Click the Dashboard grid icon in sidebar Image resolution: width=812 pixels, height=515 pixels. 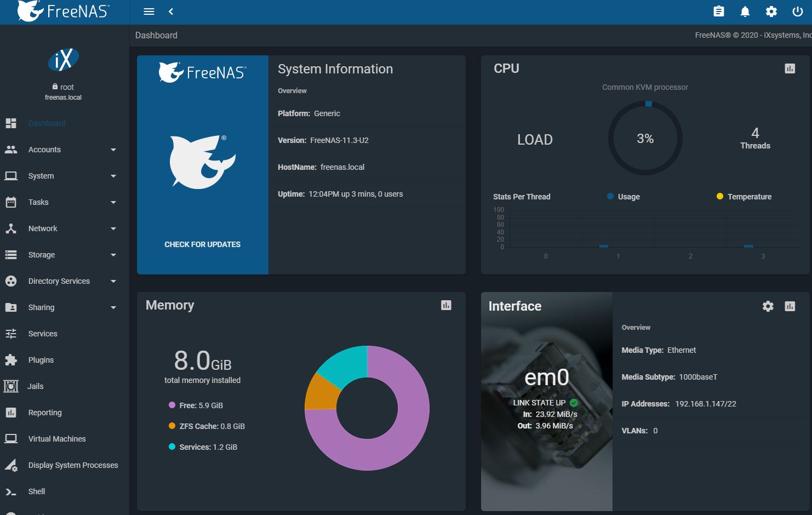(x=11, y=123)
